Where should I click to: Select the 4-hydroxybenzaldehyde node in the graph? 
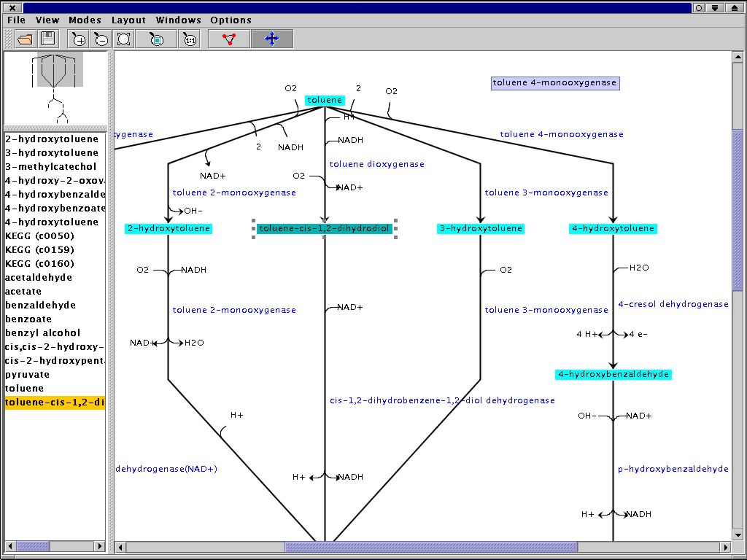coord(613,374)
